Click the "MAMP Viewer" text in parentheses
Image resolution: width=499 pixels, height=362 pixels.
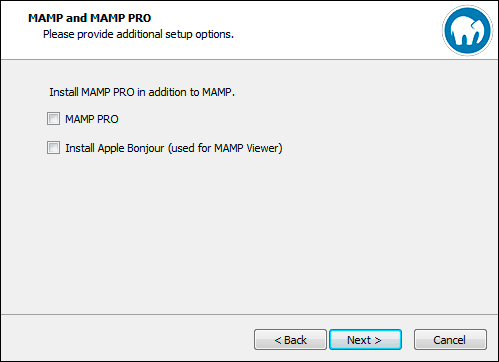(x=246, y=148)
